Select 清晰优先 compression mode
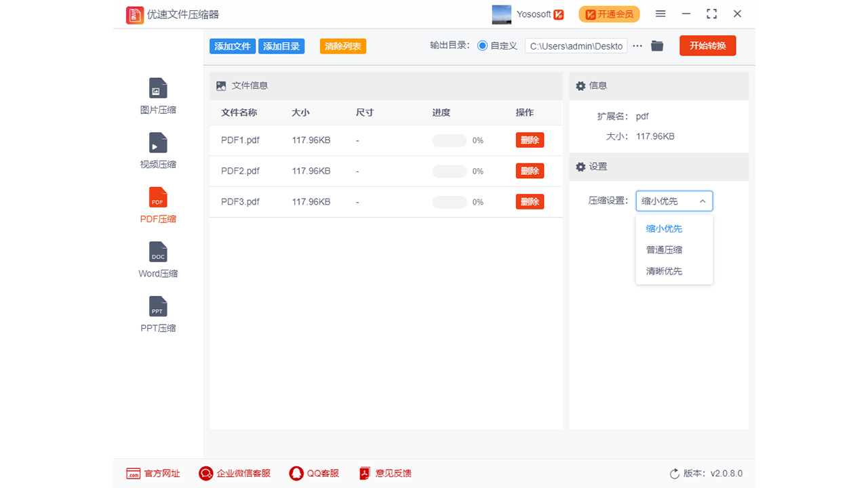Screen dimensions: 868x488 (x=664, y=270)
